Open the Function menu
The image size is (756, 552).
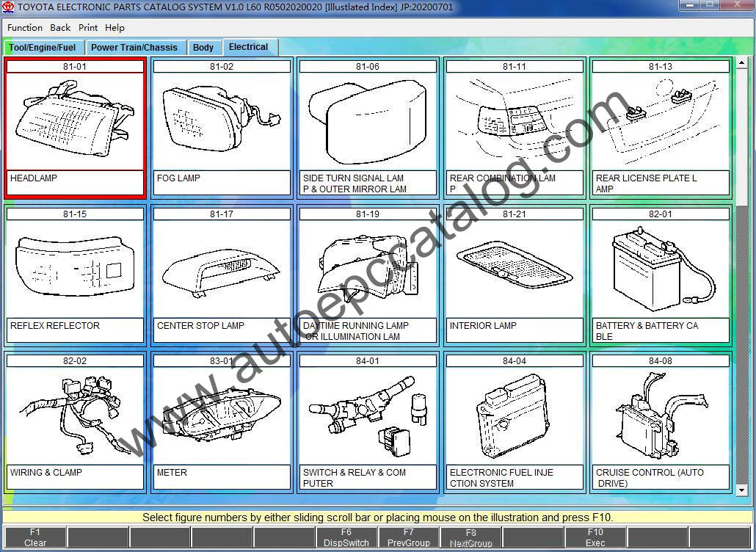point(25,27)
